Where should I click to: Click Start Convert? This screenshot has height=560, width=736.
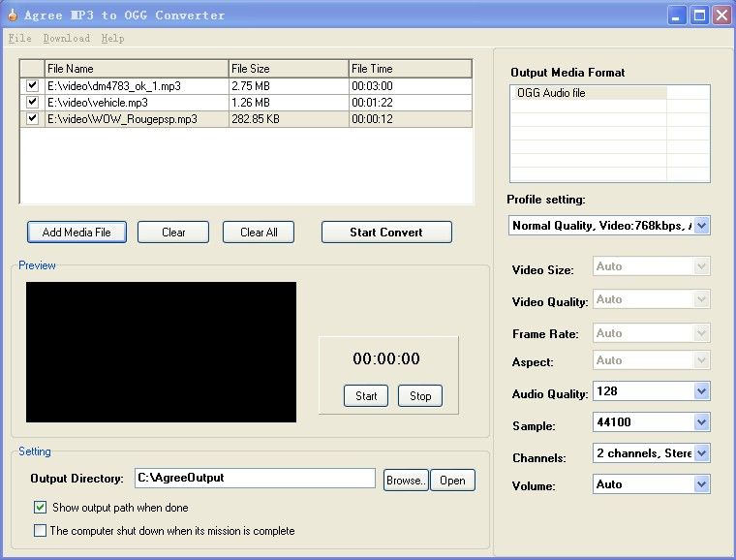pos(386,232)
